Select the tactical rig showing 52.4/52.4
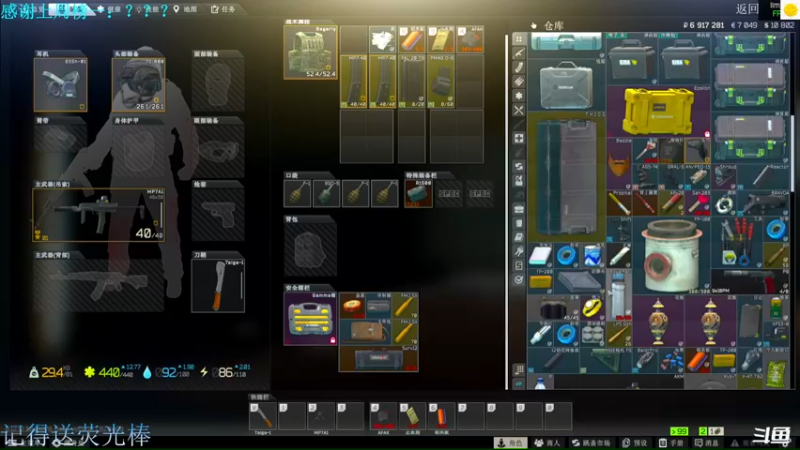This screenshot has width=800, height=450. (310, 53)
